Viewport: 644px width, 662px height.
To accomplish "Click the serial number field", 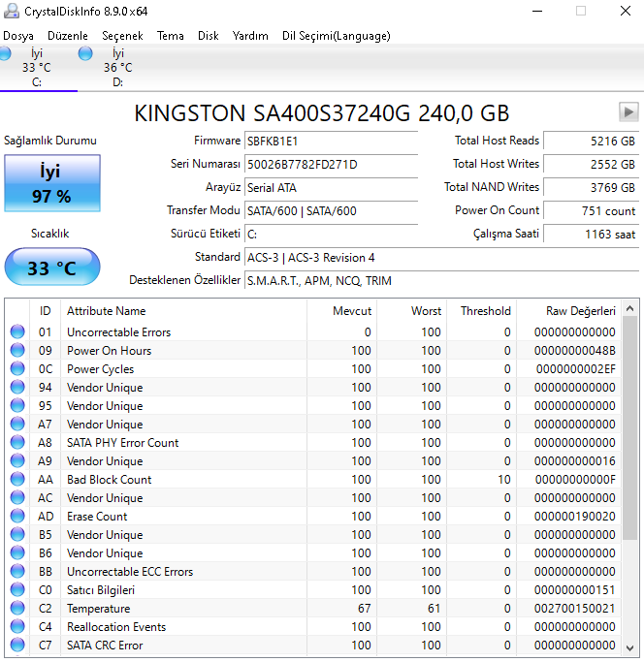I will pos(331,164).
